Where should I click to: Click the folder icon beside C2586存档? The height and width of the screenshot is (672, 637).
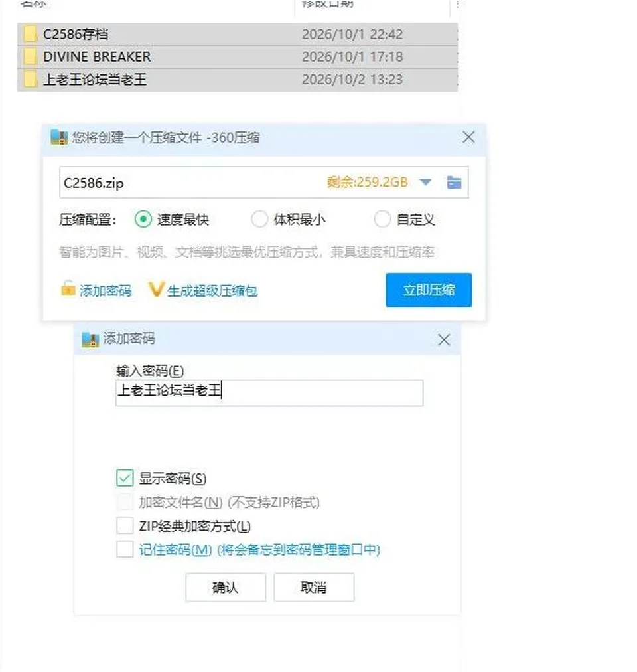(x=30, y=34)
